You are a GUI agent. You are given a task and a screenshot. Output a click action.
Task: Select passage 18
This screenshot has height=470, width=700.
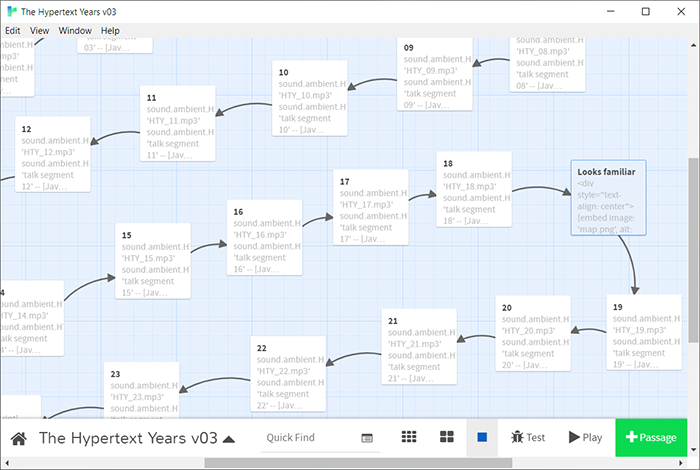474,189
